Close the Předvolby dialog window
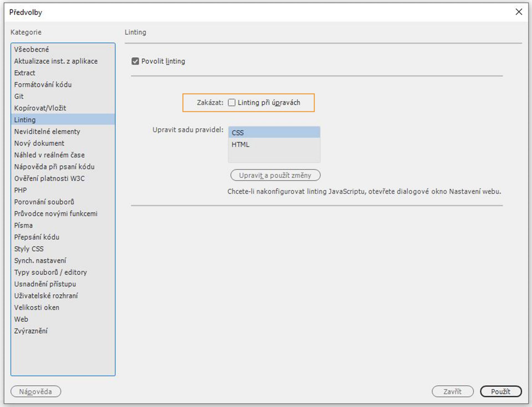Screen dimensions: 532x407 tap(518, 12)
